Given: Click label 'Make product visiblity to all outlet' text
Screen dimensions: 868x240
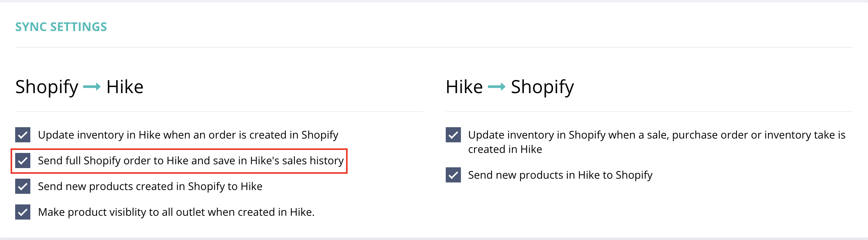Looking at the screenshot, I should pos(176,212).
